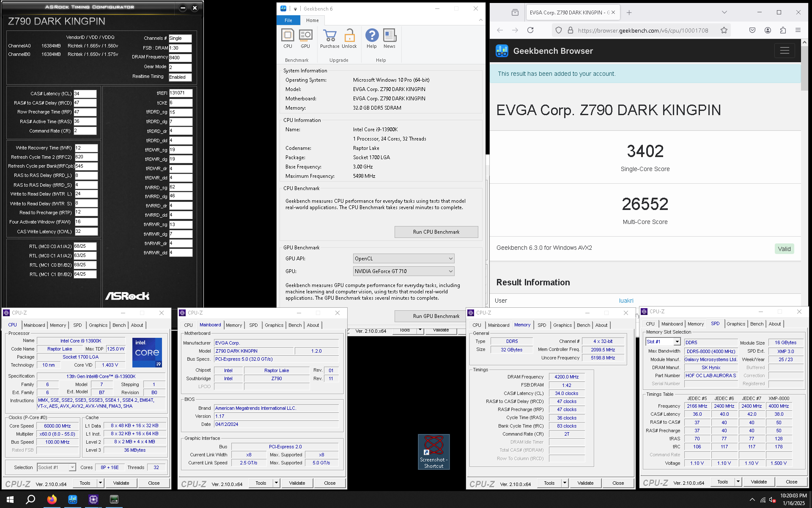Open the Screenshot Shortcut desktop icon
The width and height of the screenshot is (812, 508).
pos(434,452)
